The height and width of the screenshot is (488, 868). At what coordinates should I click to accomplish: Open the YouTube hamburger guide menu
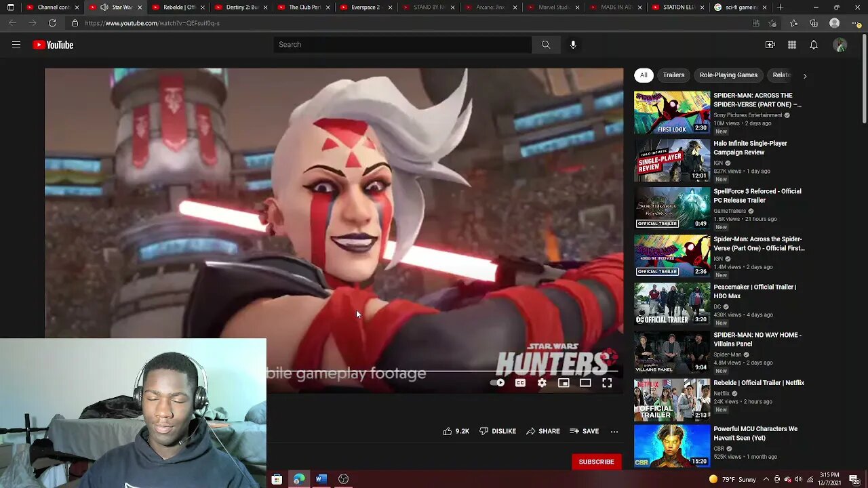[x=16, y=45]
